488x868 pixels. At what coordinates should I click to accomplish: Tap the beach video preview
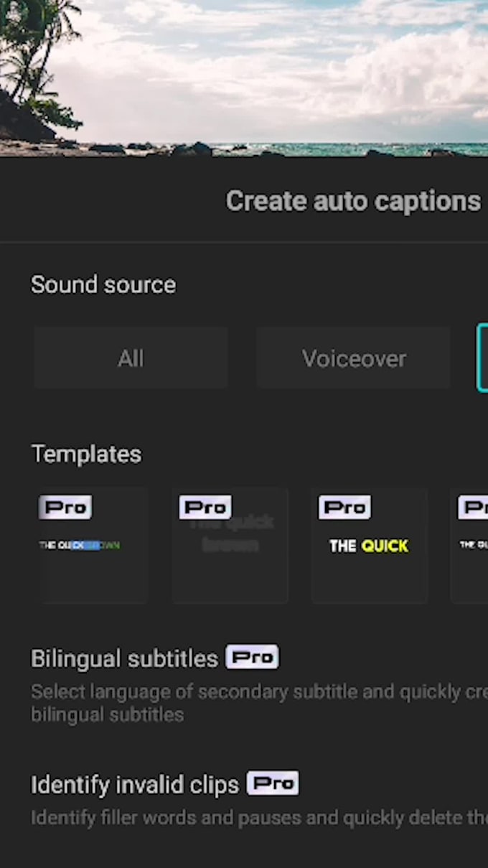(244, 78)
